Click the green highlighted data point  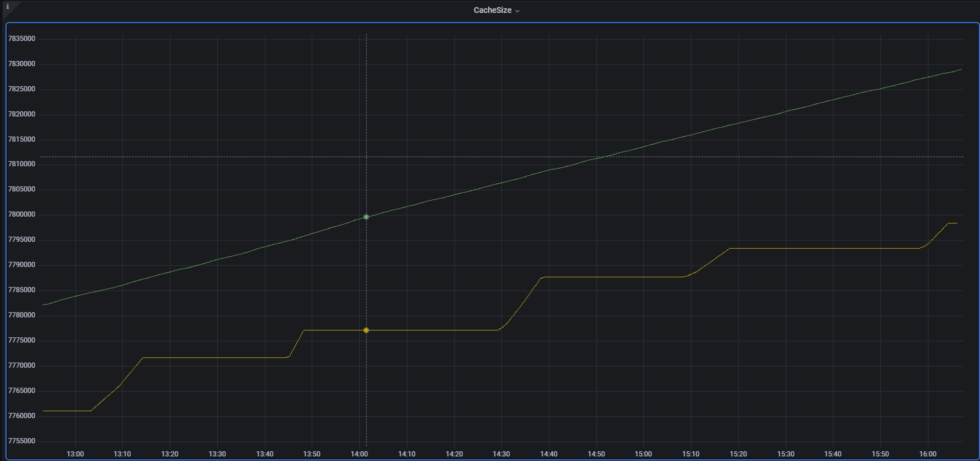[366, 217]
